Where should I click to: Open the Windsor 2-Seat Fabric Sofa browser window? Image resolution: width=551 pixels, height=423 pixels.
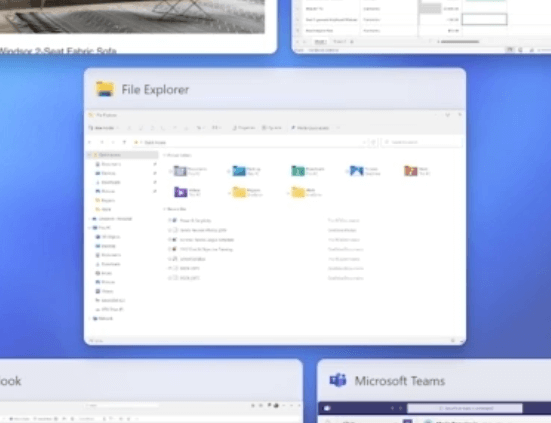point(138,27)
